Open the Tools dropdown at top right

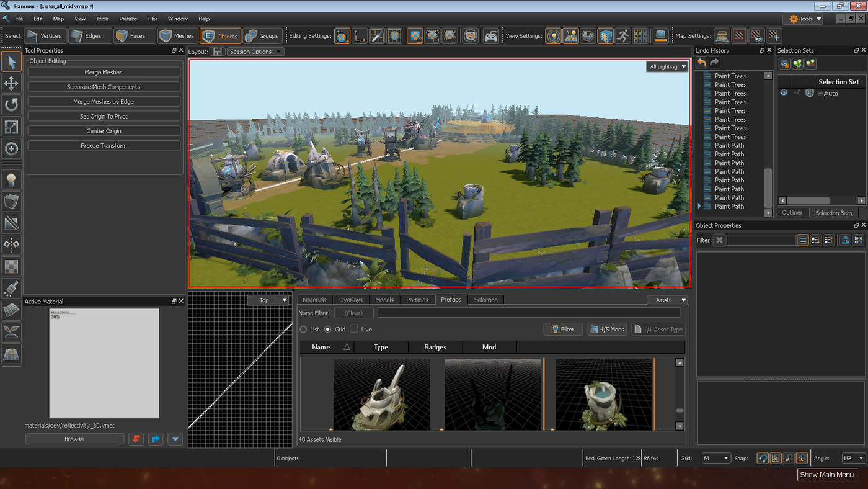pyautogui.click(x=803, y=19)
